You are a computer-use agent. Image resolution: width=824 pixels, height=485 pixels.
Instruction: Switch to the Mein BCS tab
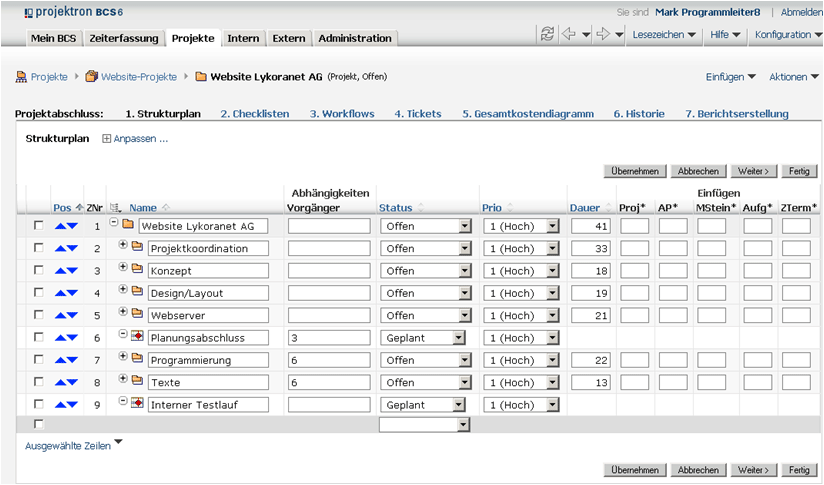pyautogui.click(x=53, y=38)
